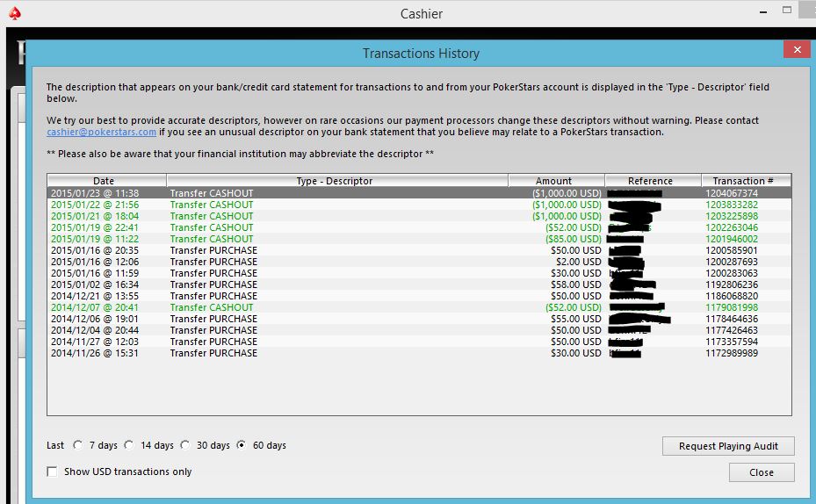Click the Reference column header
The image size is (816, 504).
650,181
